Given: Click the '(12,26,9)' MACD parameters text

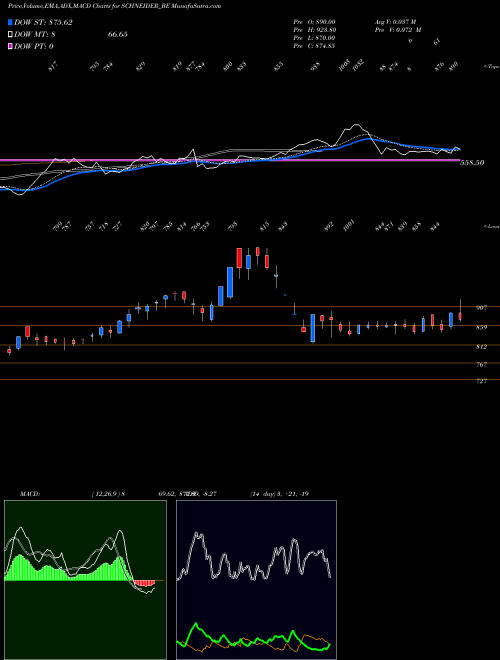Looking at the screenshot, I should coord(106,494).
